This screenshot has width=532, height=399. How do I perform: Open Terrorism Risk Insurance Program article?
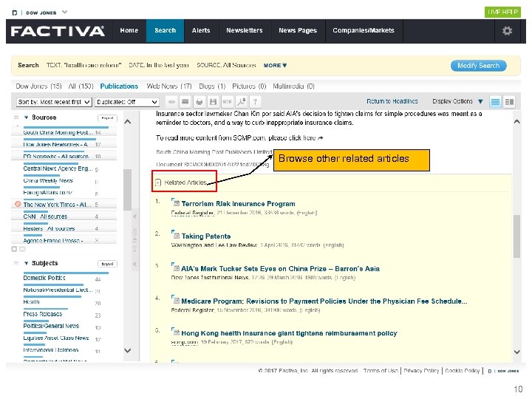pos(238,204)
